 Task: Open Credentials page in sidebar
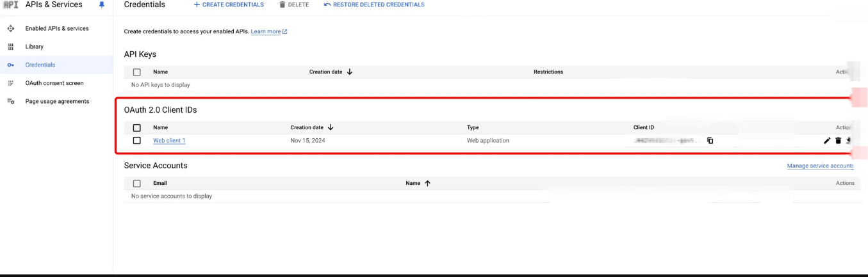point(40,65)
